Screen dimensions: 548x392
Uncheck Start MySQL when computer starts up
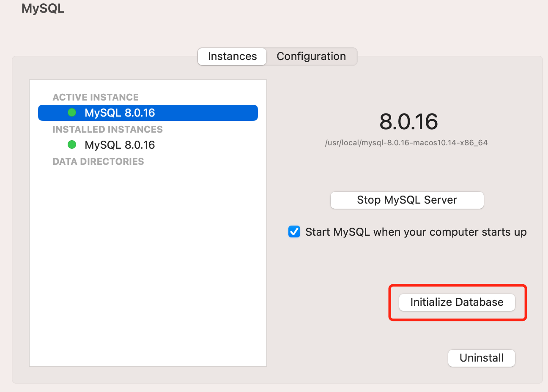(294, 232)
